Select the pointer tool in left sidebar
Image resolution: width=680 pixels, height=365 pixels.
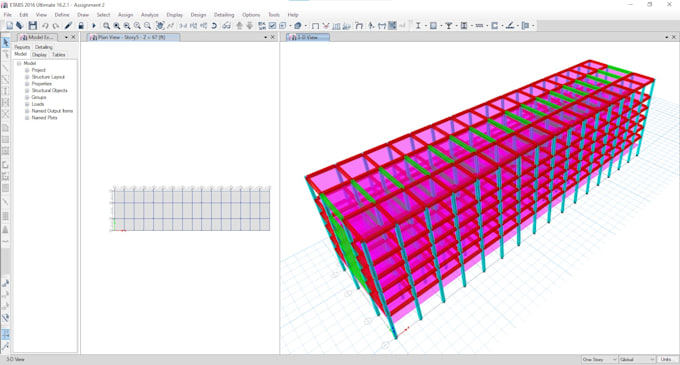coord(6,42)
